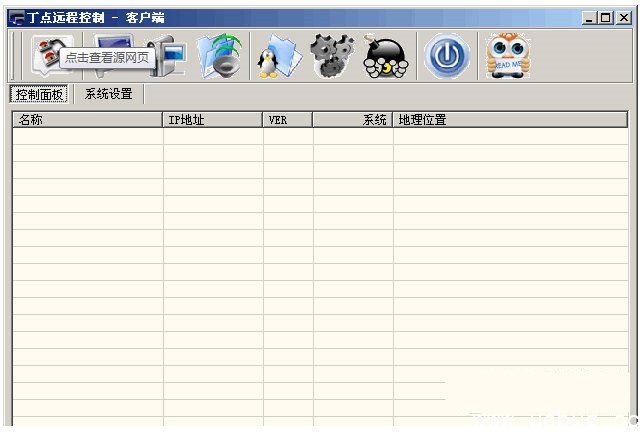Screen dimensions: 643x435
Task: Open the READ ME owl icon
Action: click(508, 56)
